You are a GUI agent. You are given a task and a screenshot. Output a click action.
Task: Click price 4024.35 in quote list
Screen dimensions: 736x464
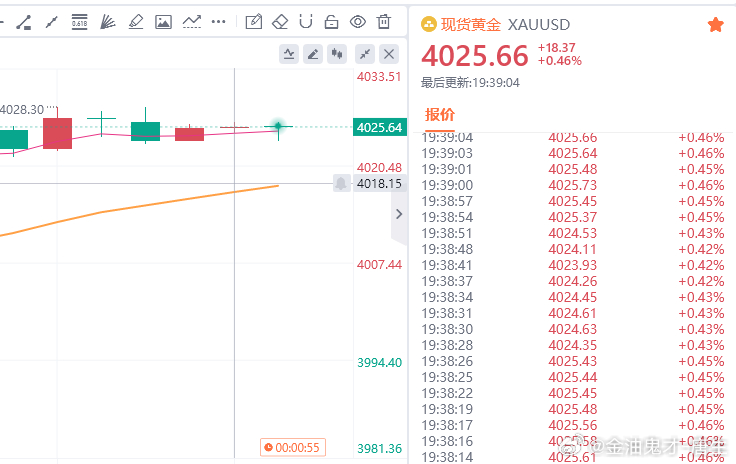click(573, 345)
